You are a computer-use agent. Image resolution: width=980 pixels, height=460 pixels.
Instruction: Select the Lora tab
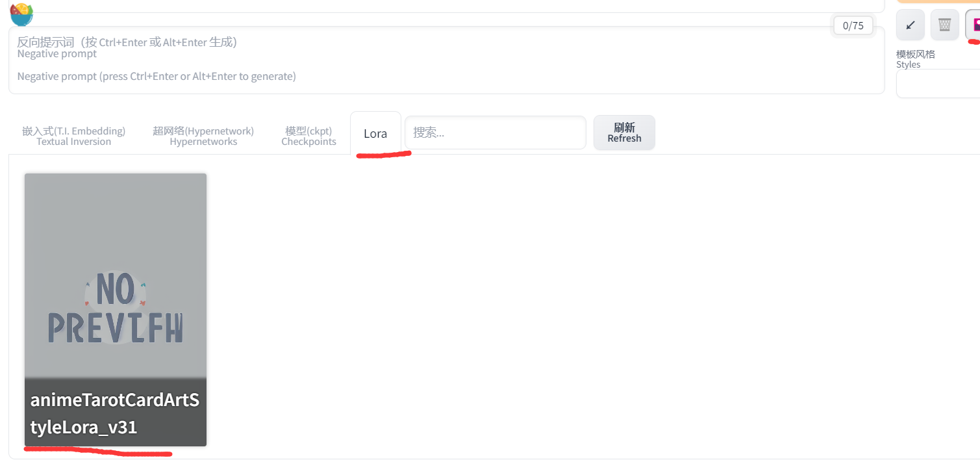click(x=375, y=134)
